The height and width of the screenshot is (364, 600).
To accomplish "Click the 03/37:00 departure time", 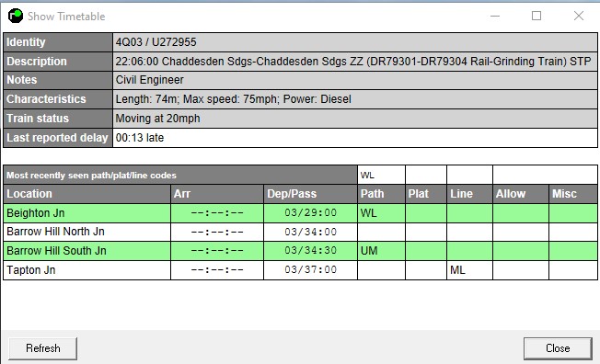I will [x=310, y=270].
